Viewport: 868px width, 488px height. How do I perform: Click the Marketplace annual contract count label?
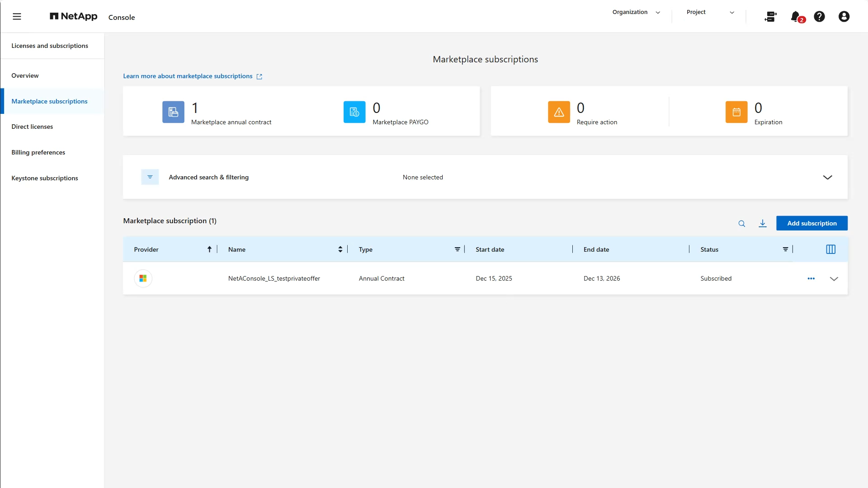[231, 122]
